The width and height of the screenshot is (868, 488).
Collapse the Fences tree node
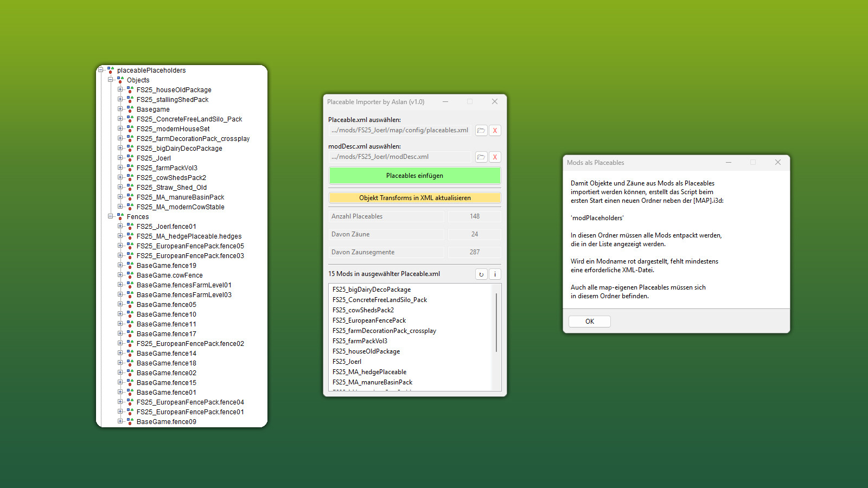tap(111, 216)
